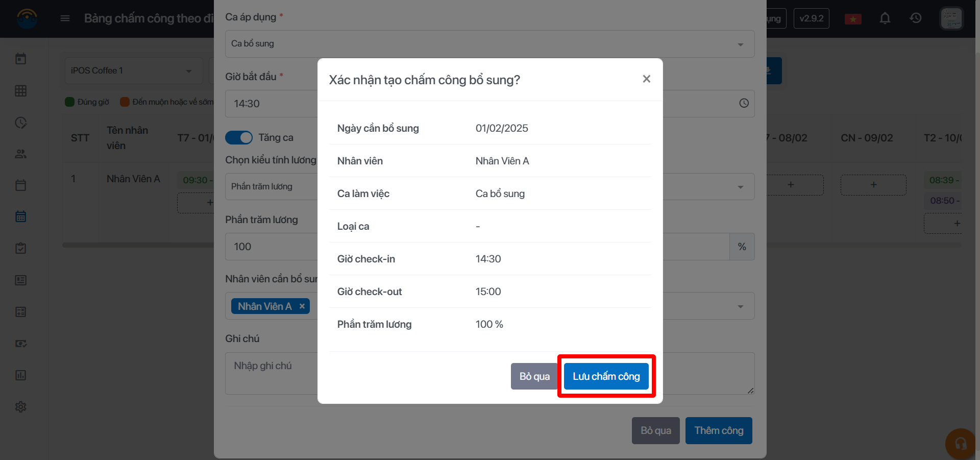
Task: Open the notifications bell
Action: (x=885, y=19)
